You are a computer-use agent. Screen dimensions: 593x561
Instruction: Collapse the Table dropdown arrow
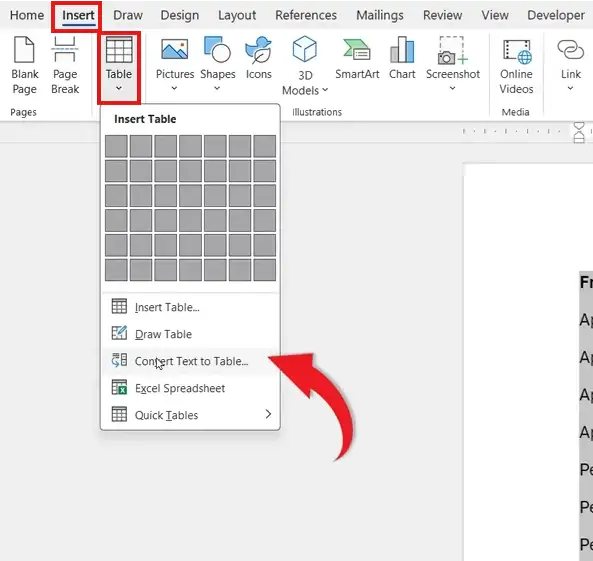119,88
